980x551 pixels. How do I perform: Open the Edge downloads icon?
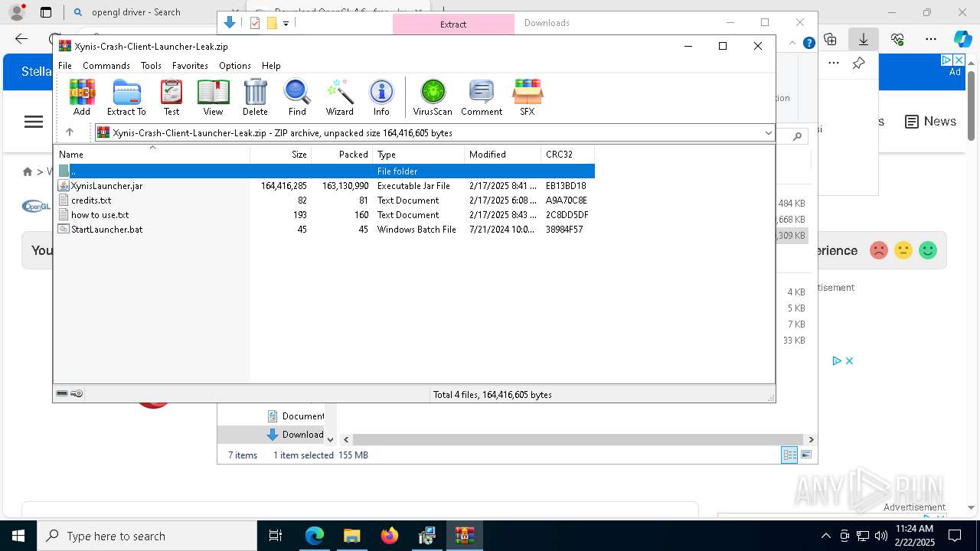pyautogui.click(x=864, y=39)
